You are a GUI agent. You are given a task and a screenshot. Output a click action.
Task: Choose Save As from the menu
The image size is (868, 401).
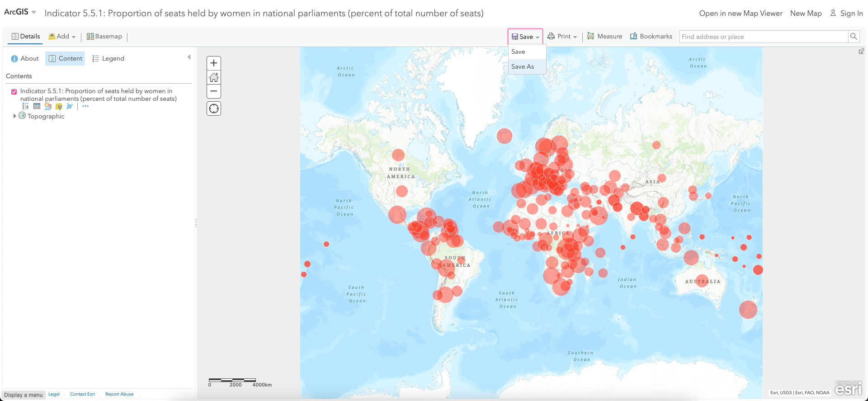[x=527, y=66]
